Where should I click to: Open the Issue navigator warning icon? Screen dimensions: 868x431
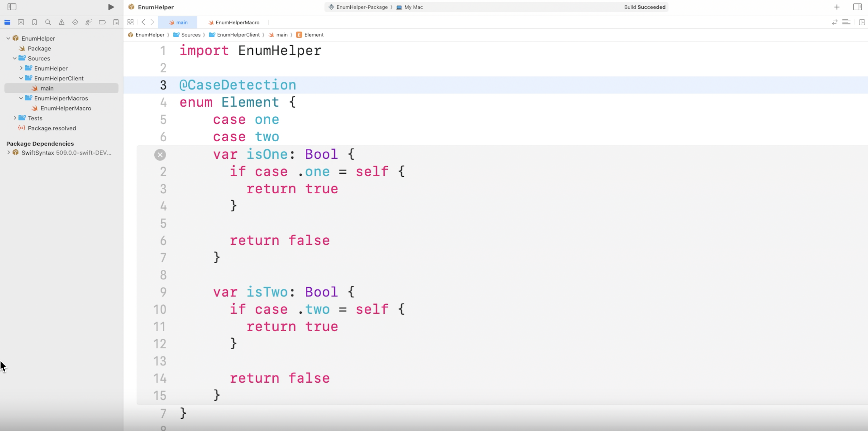pyautogui.click(x=62, y=22)
